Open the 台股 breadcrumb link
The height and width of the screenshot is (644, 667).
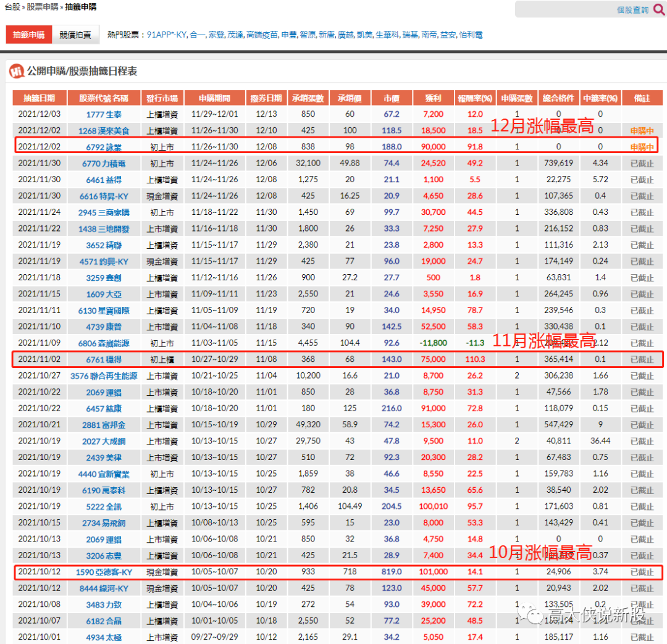click(x=12, y=7)
